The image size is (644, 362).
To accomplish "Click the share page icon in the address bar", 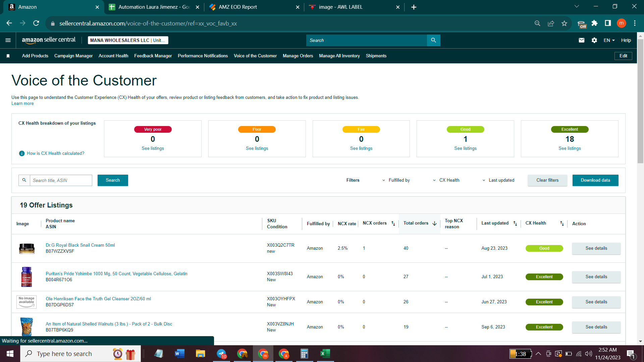I will [x=551, y=23].
